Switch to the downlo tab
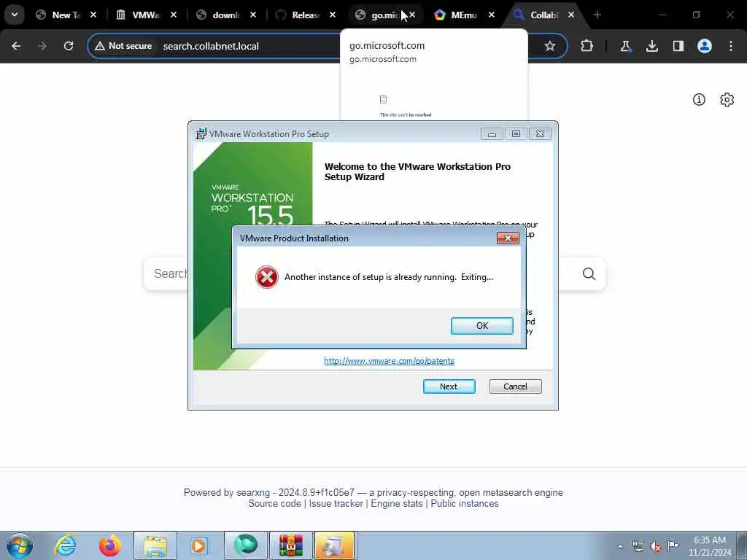 point(219,15)
